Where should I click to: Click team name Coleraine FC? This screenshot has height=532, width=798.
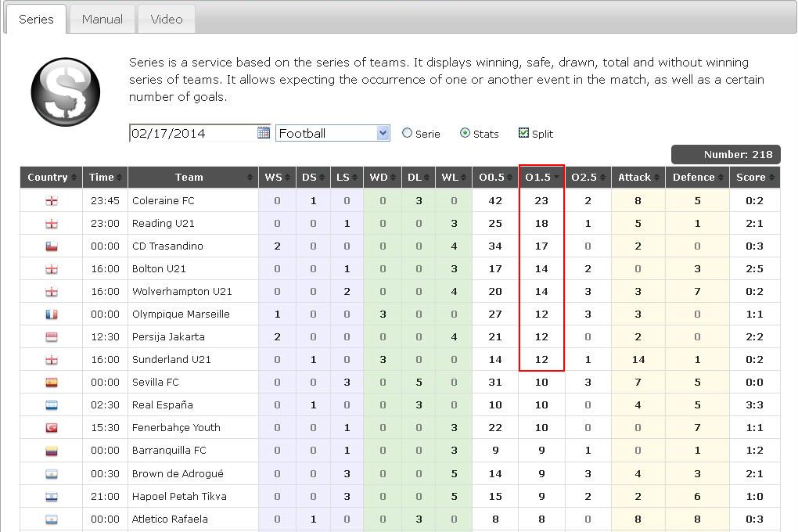[x=164, y=200]
